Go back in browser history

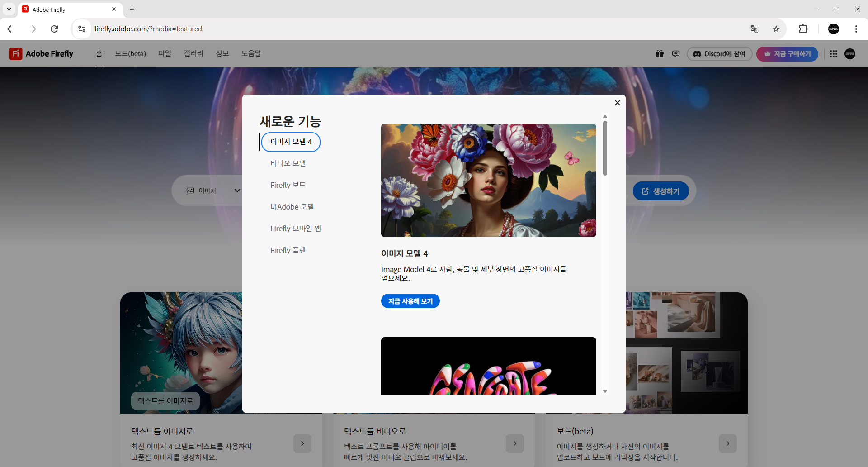pyautogui.click(x=11, y=29)
